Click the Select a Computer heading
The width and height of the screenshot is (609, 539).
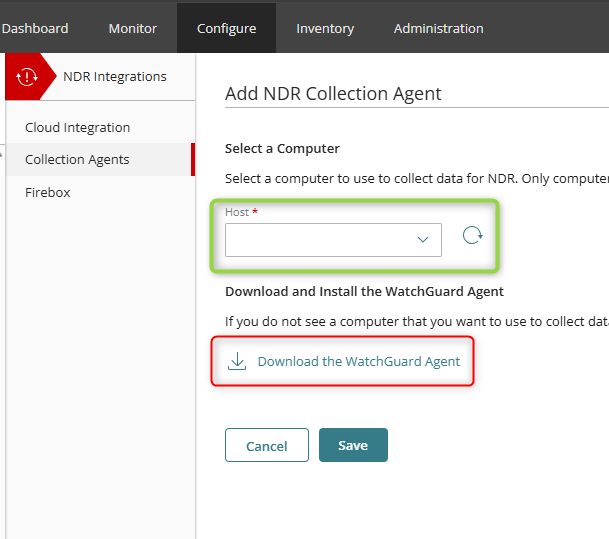coord(282,149)
